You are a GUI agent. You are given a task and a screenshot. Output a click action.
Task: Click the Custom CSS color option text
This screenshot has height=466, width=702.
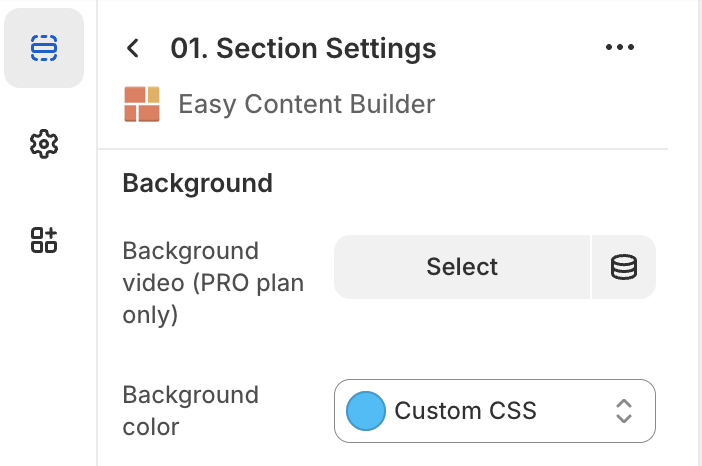pyautogui.click(x=465, y=410)
